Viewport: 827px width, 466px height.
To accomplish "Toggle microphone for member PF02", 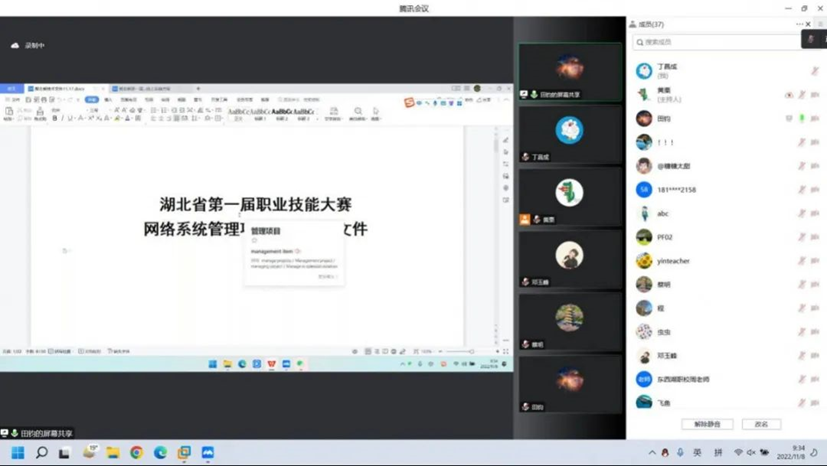I will click(802, 238).
